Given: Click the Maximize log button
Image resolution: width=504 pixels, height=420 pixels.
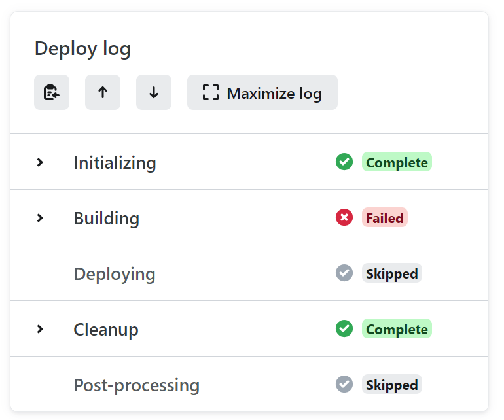Looking at the screenshot, I should click(x=262, y=92).
